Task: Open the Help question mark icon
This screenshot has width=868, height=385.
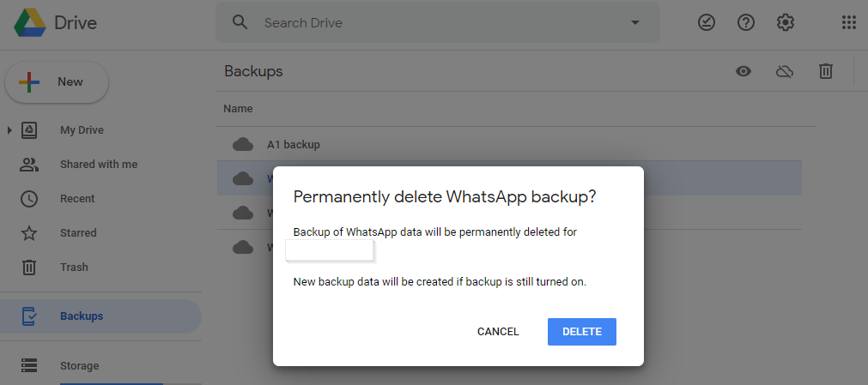Action: pos(746,22)
